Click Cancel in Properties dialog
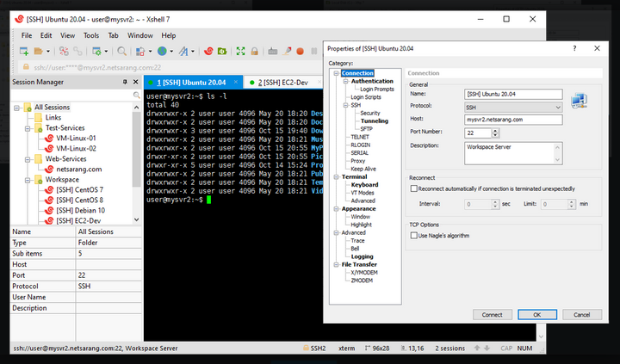620x364 pixels. click(x=582, y=315)
